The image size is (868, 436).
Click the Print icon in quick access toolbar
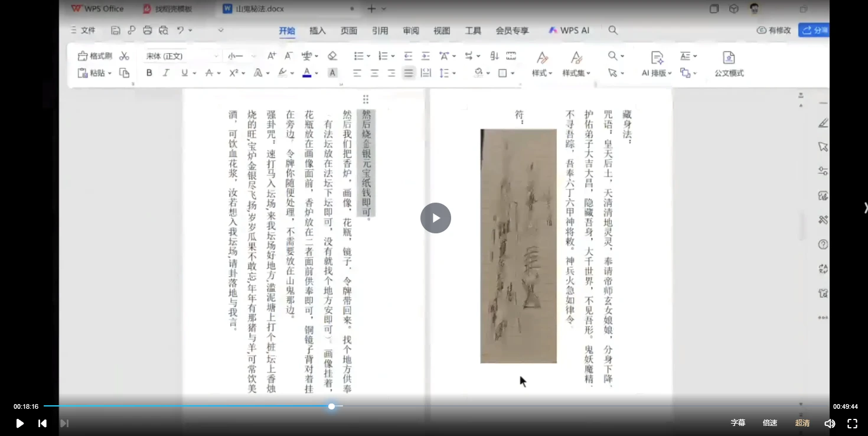148,30
